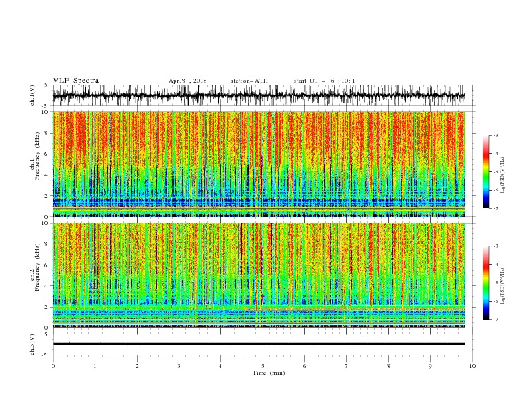Click the 'ch.3(V)' waveform axis label
532x411 pixels.
32,345
